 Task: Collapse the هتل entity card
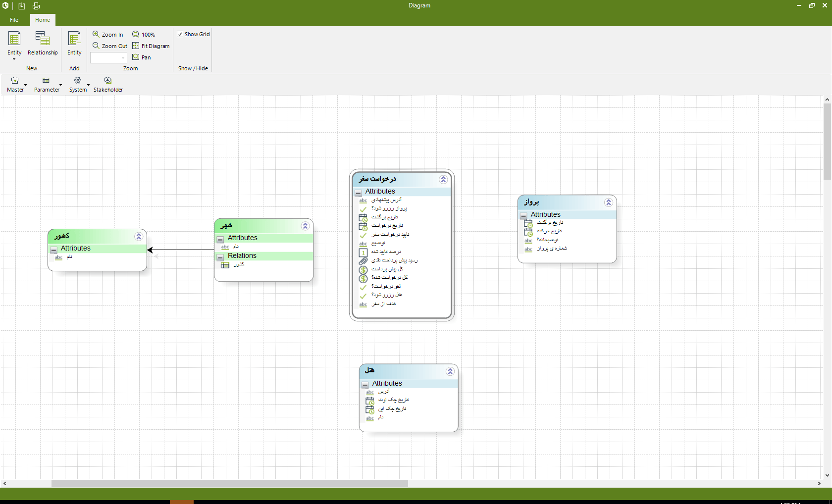450,371
